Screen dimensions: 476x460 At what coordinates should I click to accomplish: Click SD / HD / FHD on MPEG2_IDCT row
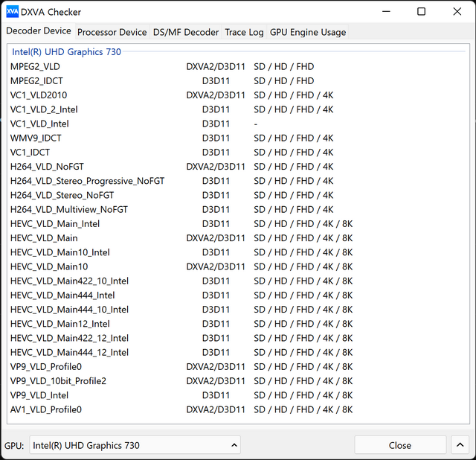[284, 81]
